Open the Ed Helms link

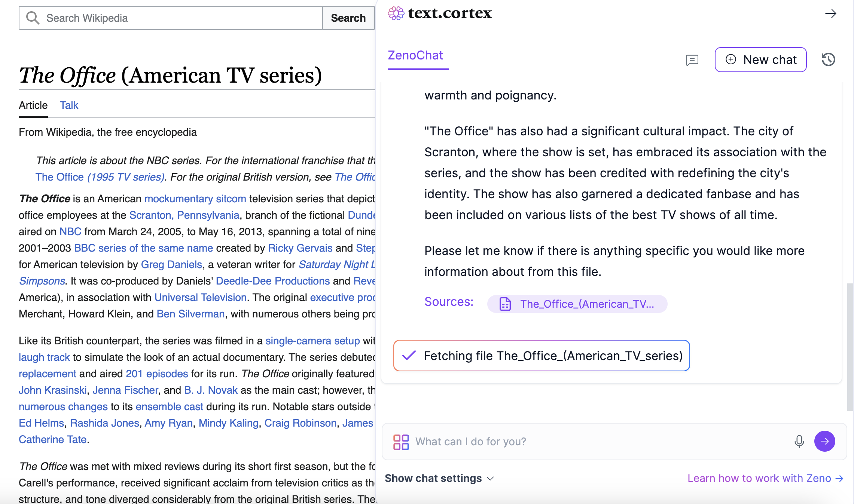[41, 423]
